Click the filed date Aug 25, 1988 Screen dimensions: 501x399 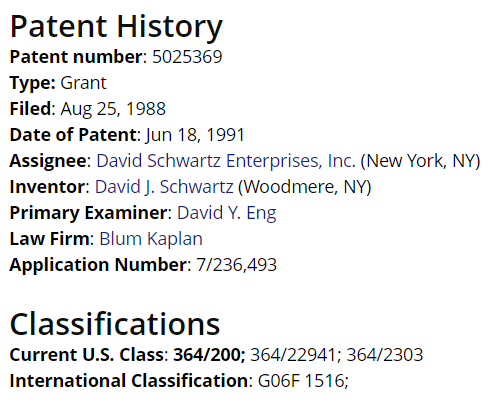coord(113,109)
